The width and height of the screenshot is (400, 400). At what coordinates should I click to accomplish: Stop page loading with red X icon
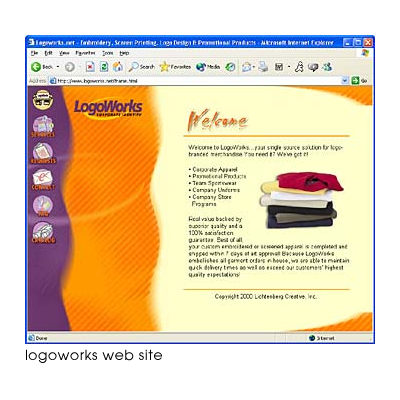[x=90, y=67]
